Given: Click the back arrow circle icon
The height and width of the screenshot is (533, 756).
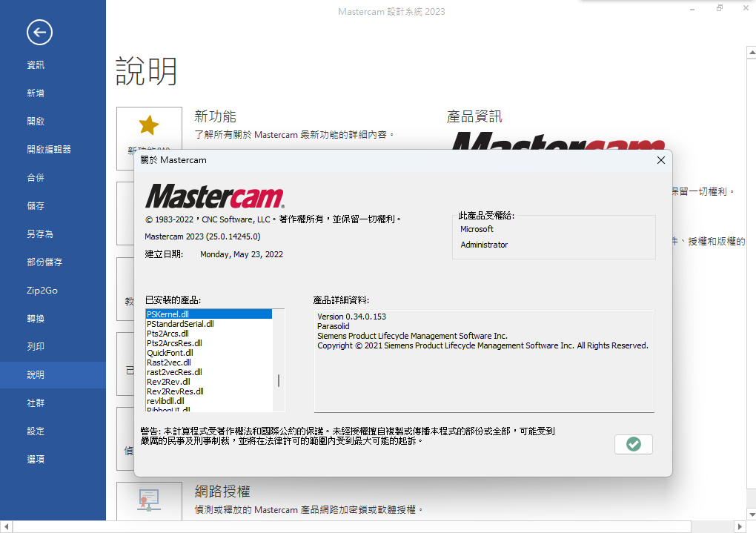Looking at the screenshot, I should pos(39,33).
